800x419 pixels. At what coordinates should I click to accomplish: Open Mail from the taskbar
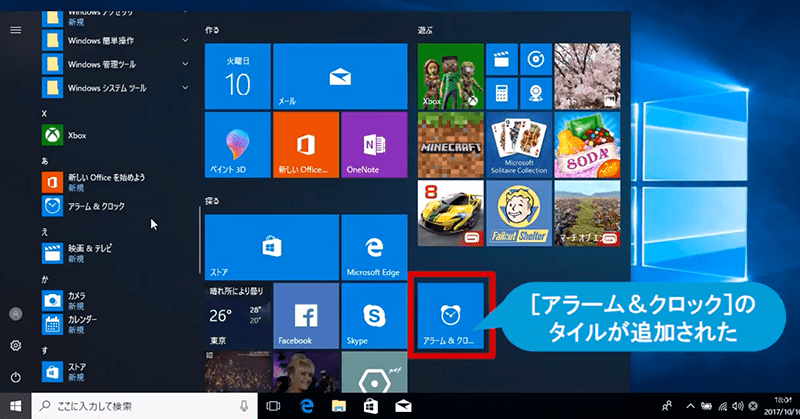403,406
